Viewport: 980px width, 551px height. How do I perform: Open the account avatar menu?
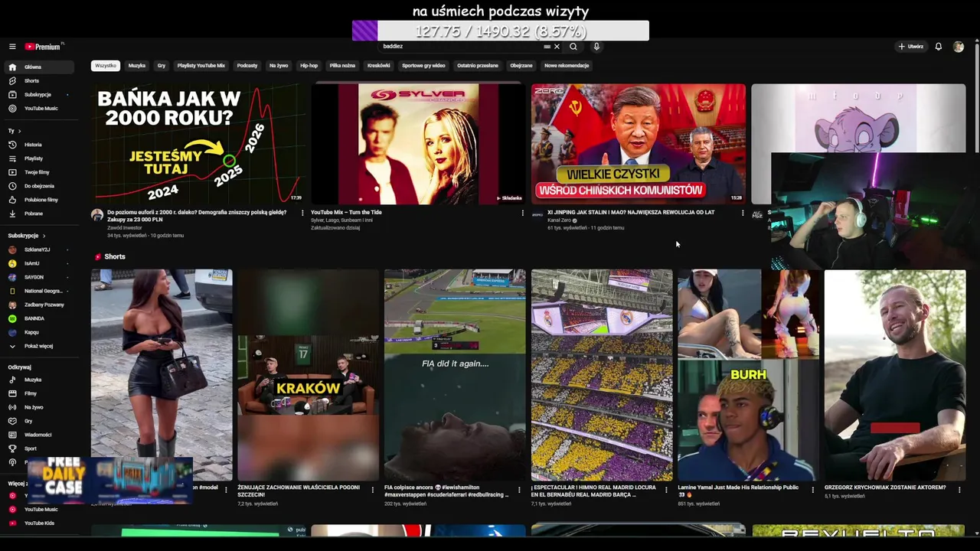tap(959, 47)
